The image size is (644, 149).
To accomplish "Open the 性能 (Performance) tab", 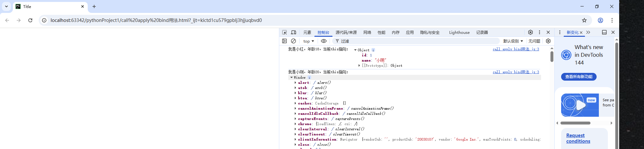I will (381, 32).
